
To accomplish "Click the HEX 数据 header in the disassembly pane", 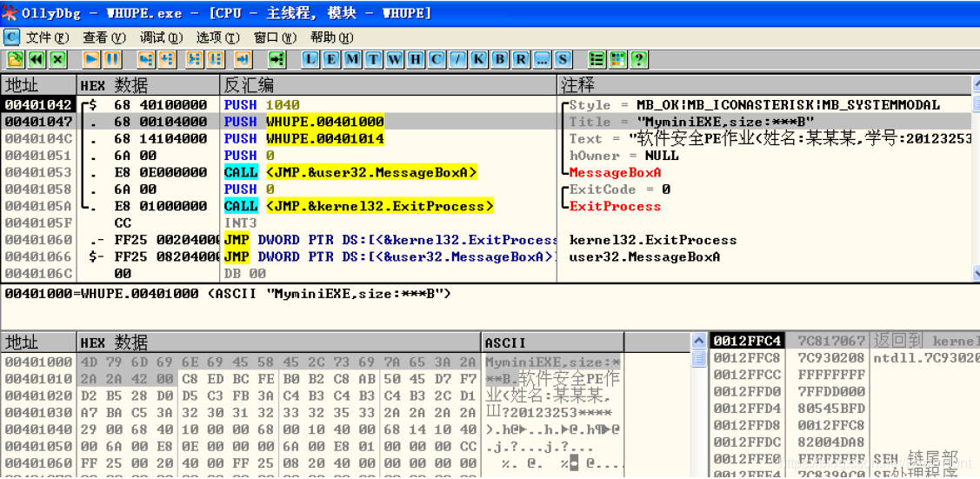I will 148,85.
